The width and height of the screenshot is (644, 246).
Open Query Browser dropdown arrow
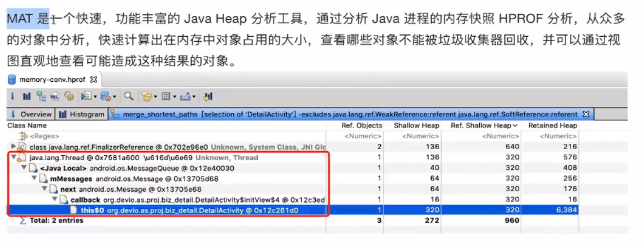click(115, 96)
